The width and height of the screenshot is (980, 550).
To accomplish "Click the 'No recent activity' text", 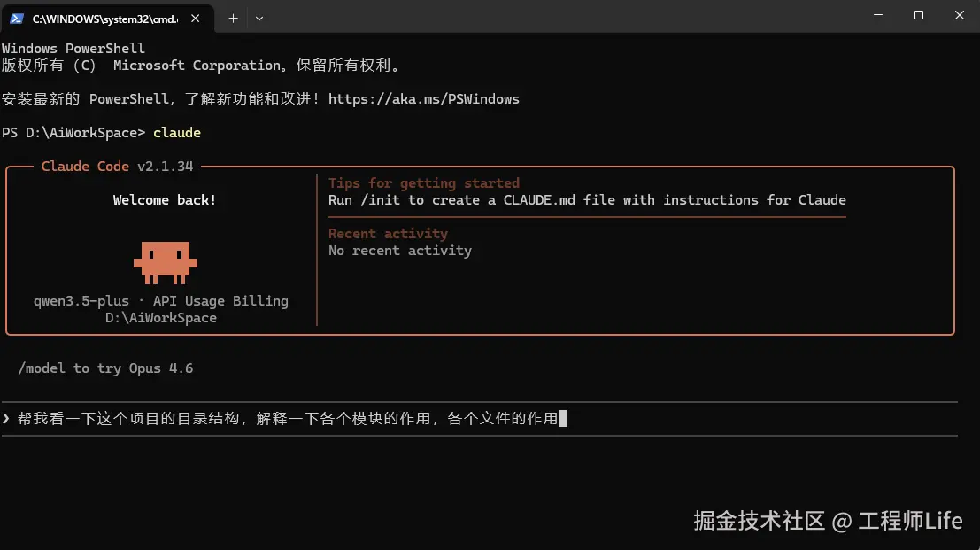I will click(400, 251).
